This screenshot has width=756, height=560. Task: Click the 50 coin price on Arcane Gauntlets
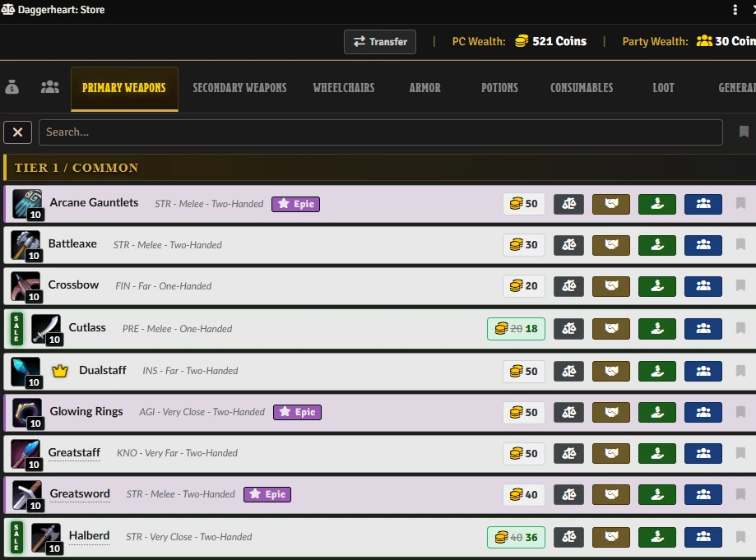point(524,204)
